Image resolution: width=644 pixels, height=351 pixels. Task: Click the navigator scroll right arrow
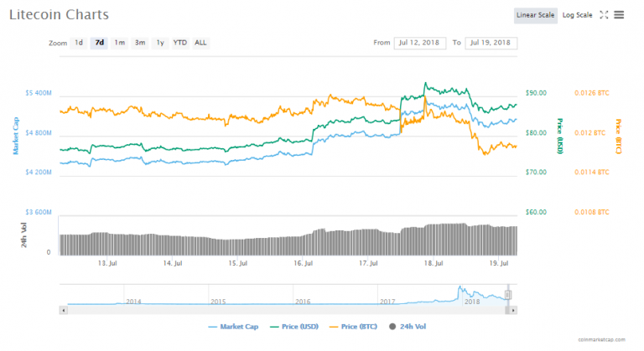click(x=513, y=310)
